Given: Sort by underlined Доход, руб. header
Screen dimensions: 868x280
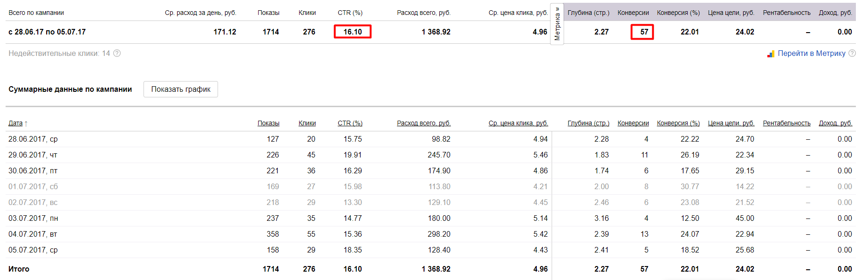Looking at the screenshot, I should [x=835, y=123].
